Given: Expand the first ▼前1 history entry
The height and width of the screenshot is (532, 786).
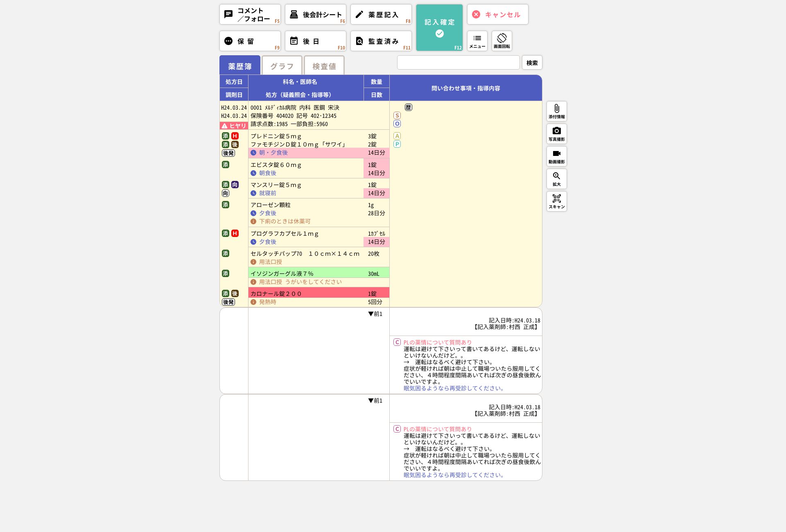Looking at the screenshot, I should pos(375,314).
